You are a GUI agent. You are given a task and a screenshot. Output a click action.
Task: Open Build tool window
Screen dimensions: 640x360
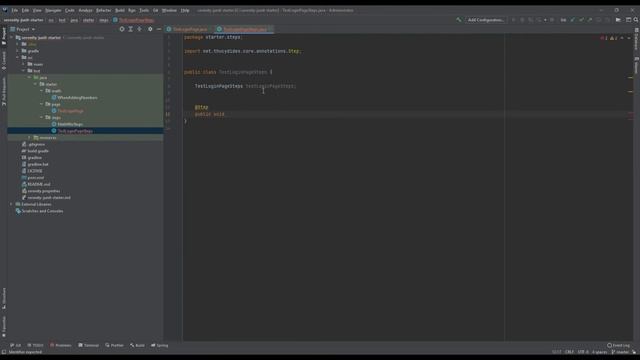point(138,345)
